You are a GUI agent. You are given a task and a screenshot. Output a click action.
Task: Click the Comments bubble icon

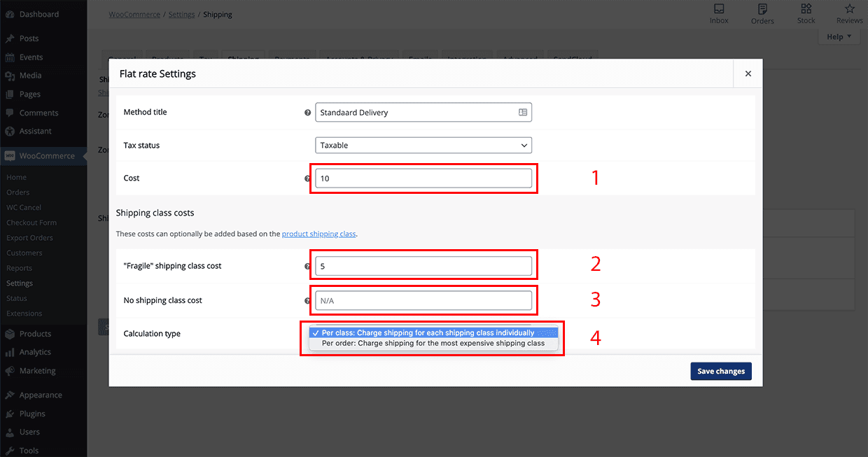click(x=9, y=113)
